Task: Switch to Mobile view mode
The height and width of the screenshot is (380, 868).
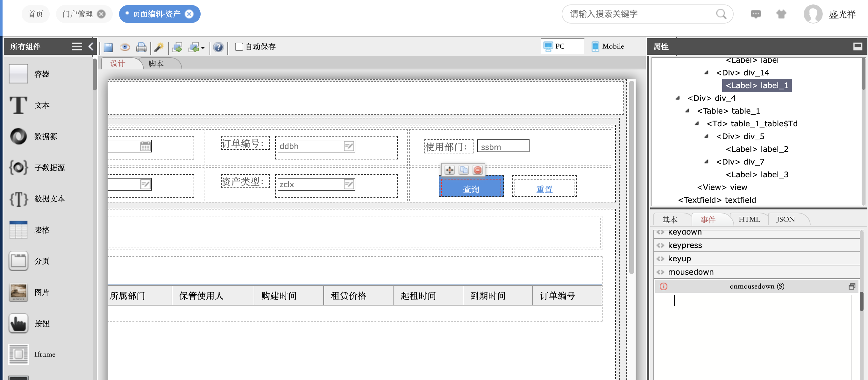Action: [x=608, y=46]
